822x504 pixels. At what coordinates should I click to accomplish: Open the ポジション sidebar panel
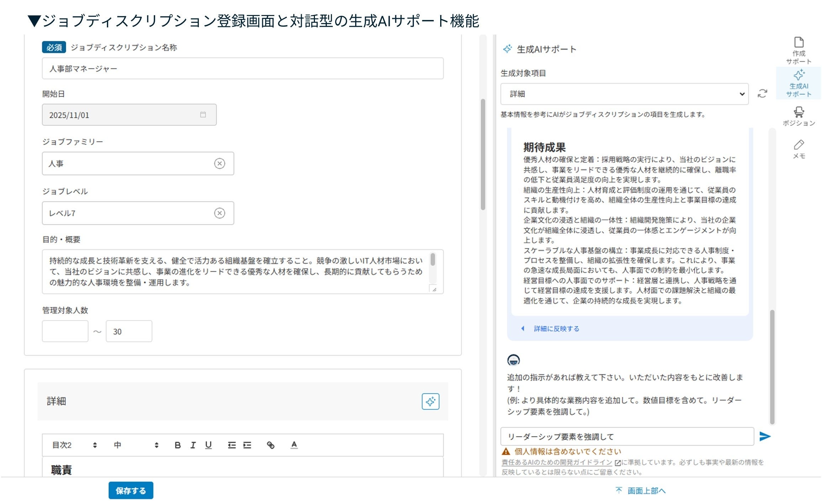tap(799, 116)
